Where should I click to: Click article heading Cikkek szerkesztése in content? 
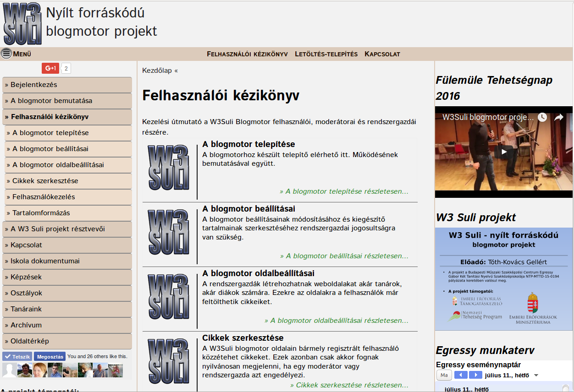click(243, 338)
